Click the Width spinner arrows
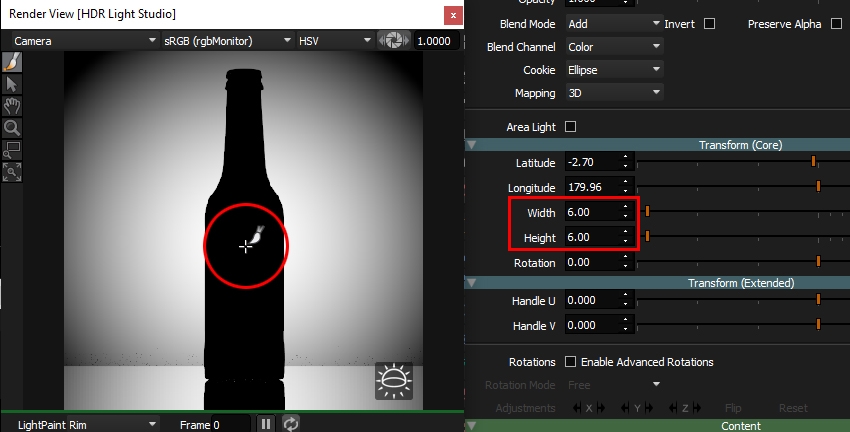Screen dimensions: 850x432 pyautogui.click(x=626, y=212)
